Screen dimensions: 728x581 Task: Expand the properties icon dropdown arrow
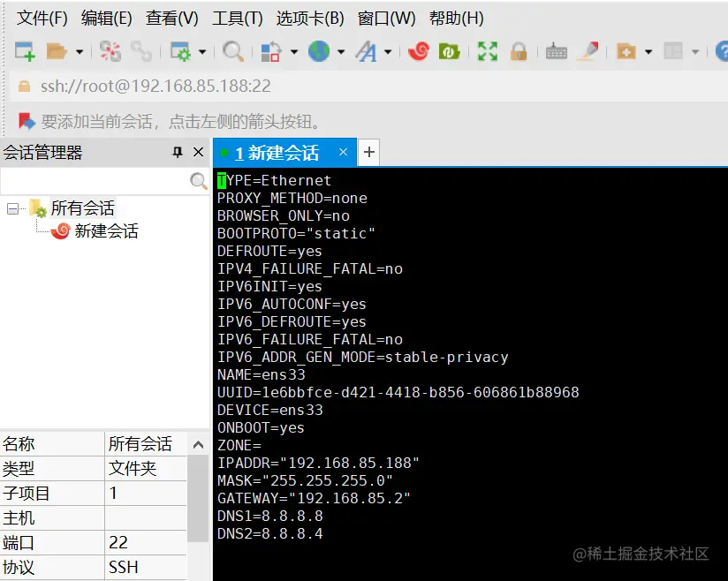coord(202,52)
